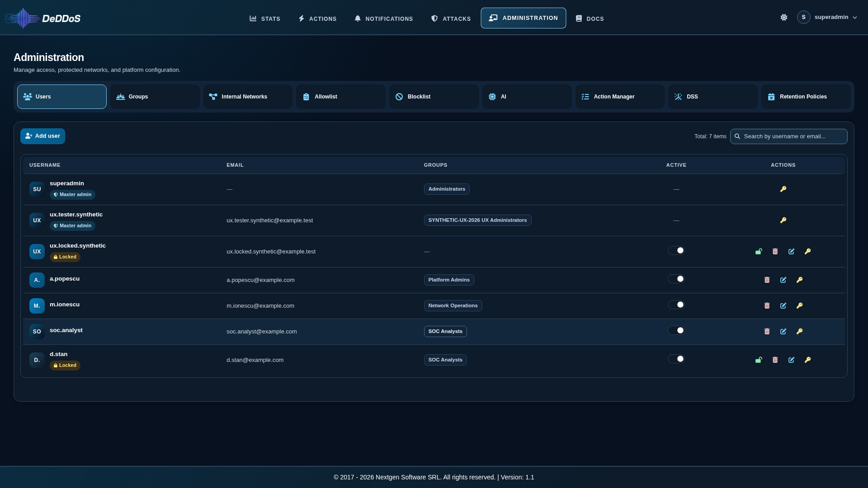Edit the m.ionescu user
This screenshot has height=488, width=868.
[x=783, y=306]
